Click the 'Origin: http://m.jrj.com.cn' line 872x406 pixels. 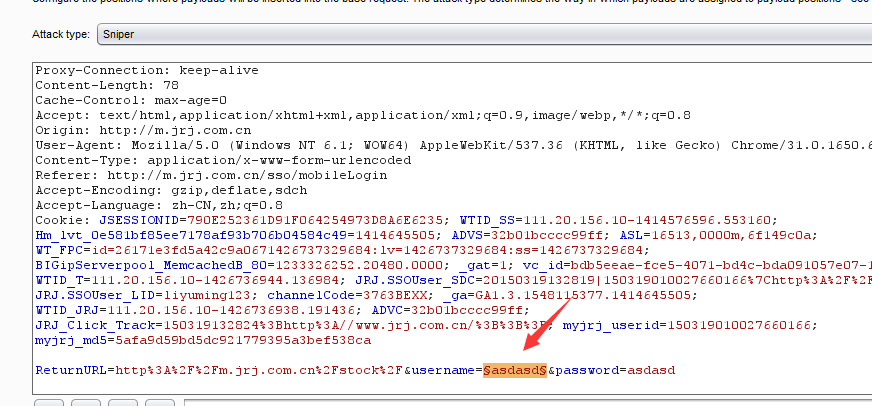tap(143, 131)
